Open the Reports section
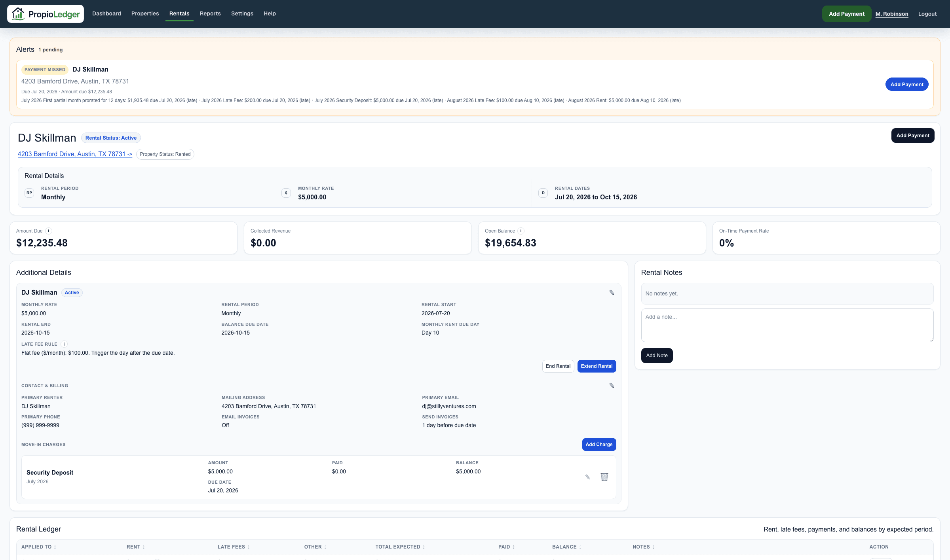 click(210, 13)
